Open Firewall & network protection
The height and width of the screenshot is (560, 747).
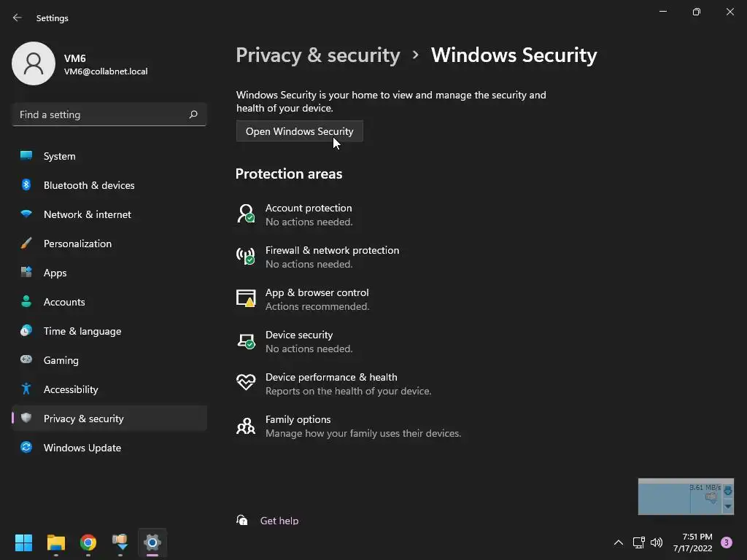332,250
